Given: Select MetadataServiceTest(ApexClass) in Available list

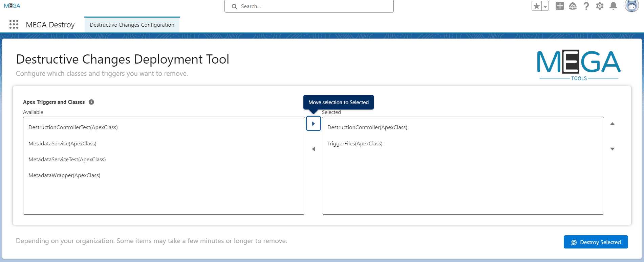Looking at the screenshot, I should tap(164, 160).
